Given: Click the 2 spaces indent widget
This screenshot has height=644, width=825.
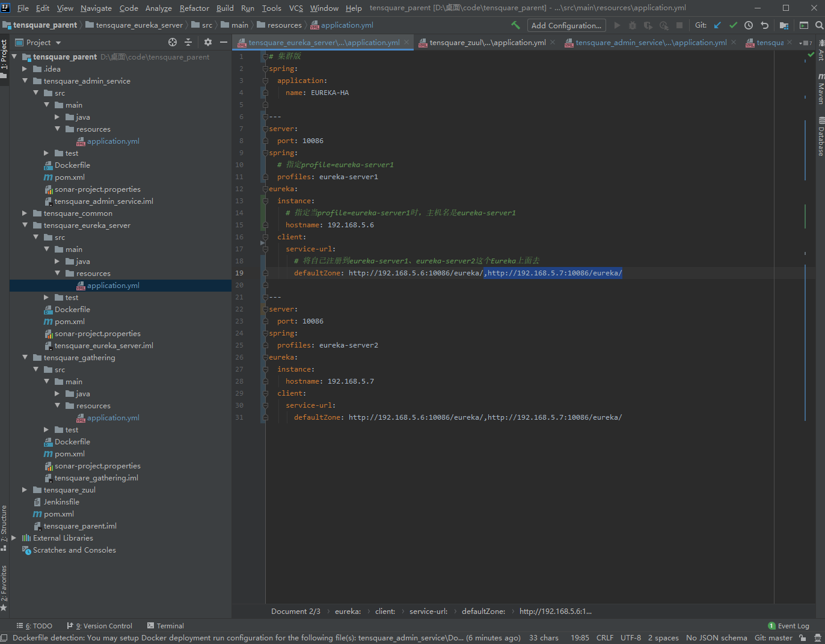Looking at the screenshot, I should [663, 638].
